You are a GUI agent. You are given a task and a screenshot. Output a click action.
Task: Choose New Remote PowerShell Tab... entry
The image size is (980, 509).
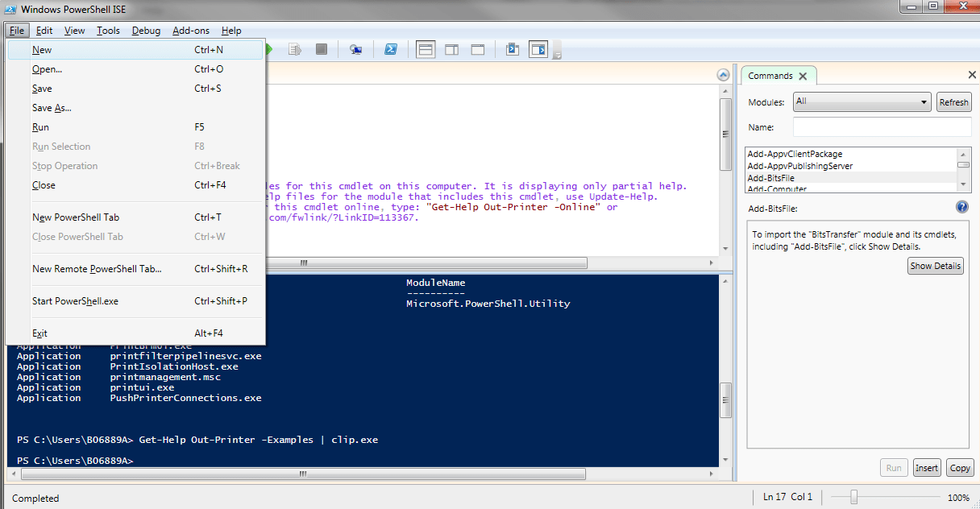pos(135,269)
